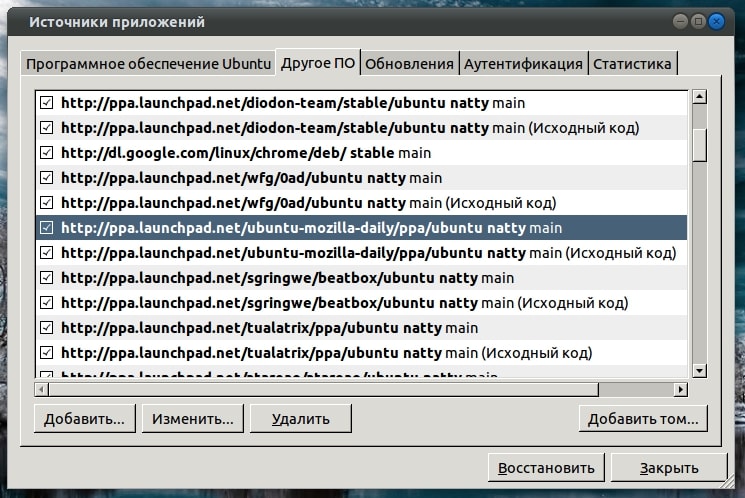Select the Другое ПО tab

(318, 63)
